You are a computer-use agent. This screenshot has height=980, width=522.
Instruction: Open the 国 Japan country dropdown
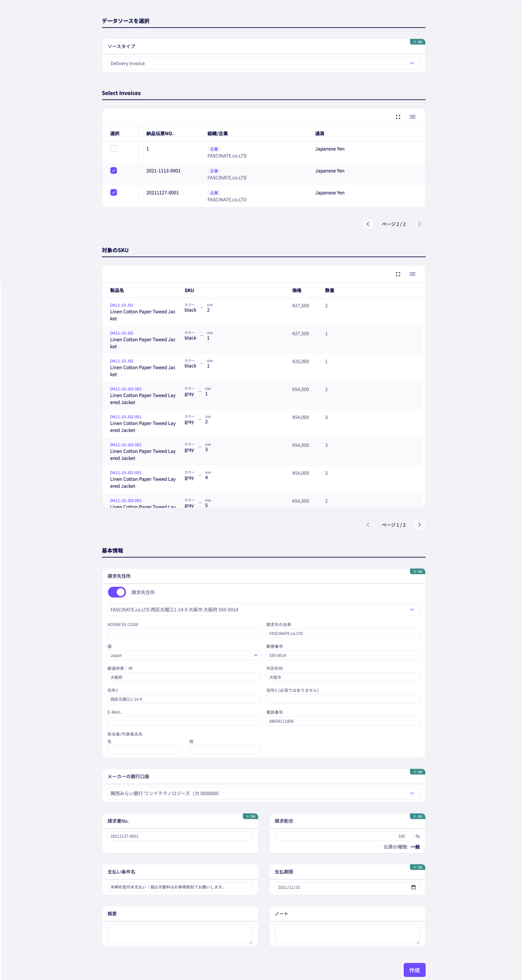pyautogui.click(x=184, y=655)
